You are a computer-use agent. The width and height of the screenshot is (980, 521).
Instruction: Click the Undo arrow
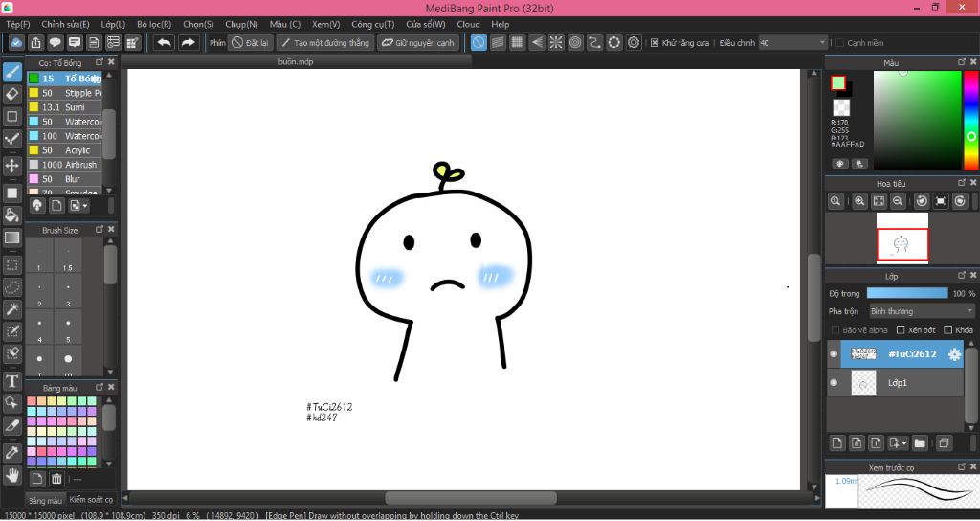click(x=165, y=42)
